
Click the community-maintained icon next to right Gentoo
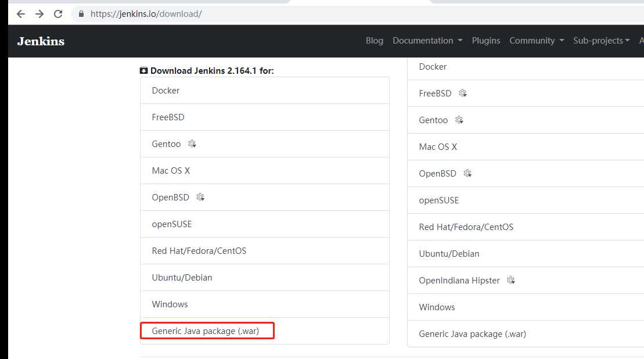[459, 120]
